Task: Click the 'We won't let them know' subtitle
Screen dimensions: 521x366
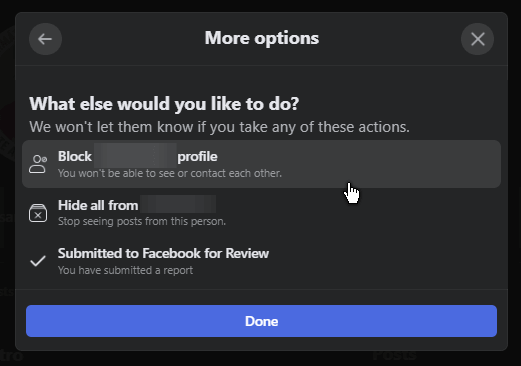Action: click(x=219, y=127)
